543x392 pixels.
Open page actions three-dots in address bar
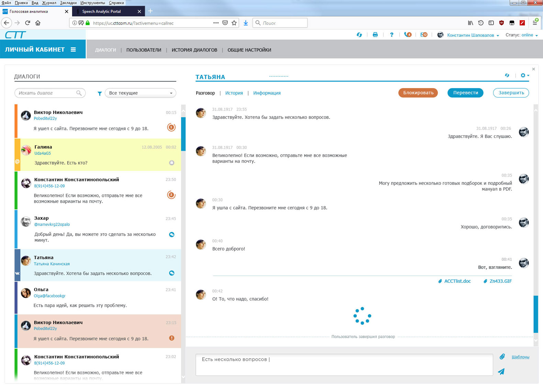[216, 23]
